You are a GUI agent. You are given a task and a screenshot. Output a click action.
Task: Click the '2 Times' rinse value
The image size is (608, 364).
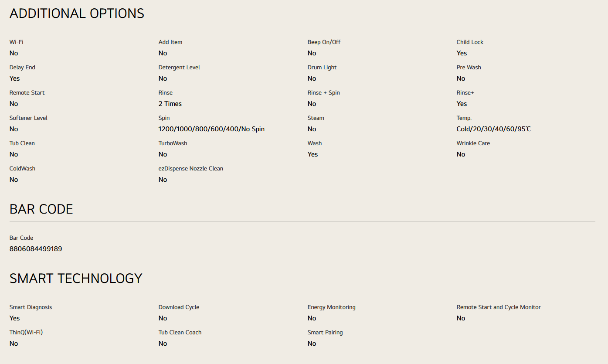point(170,104)
